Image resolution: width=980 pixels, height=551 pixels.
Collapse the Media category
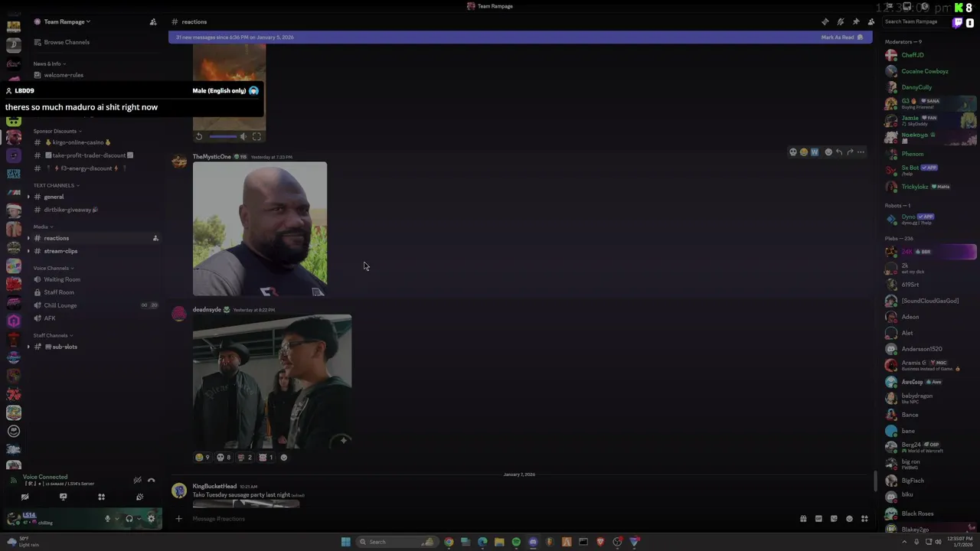(x=44, y=227)
